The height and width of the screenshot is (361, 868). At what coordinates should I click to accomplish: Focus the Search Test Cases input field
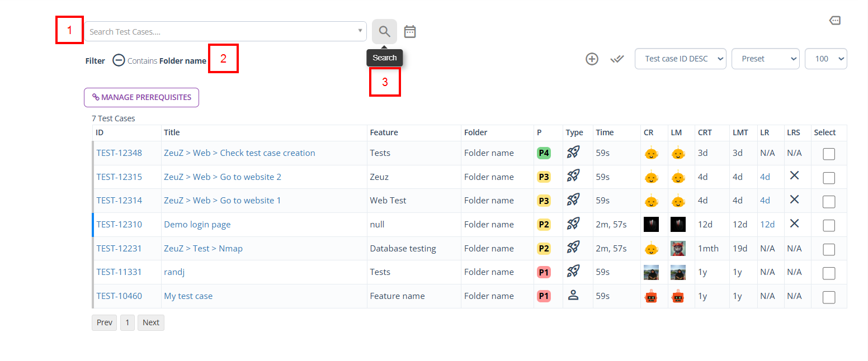point(221,32)
